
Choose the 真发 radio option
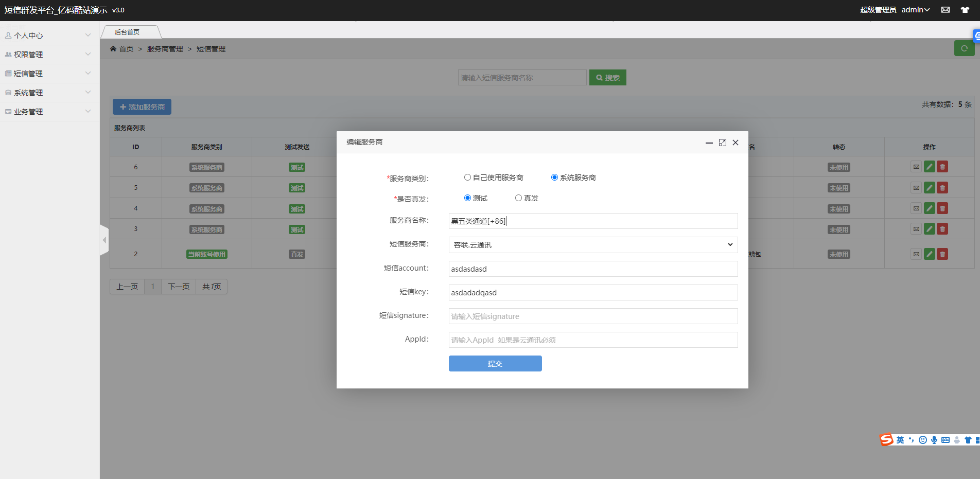pos(518,198)
